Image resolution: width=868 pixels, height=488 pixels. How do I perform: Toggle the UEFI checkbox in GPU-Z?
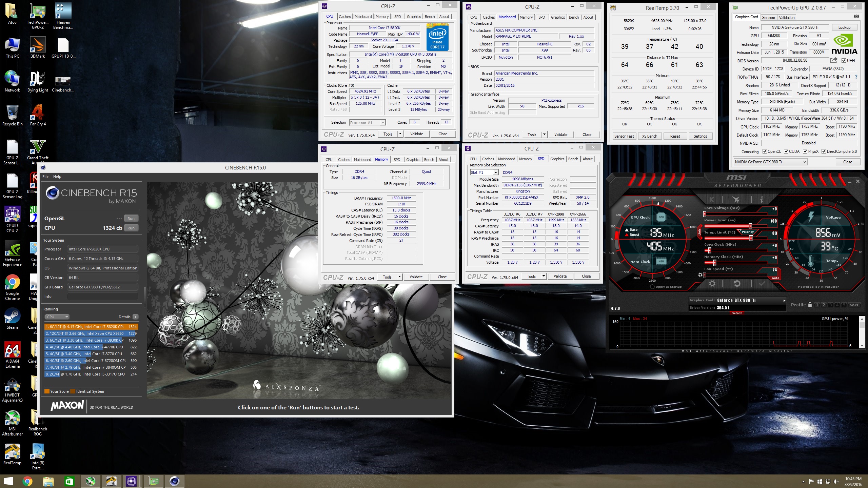[844, 60]
